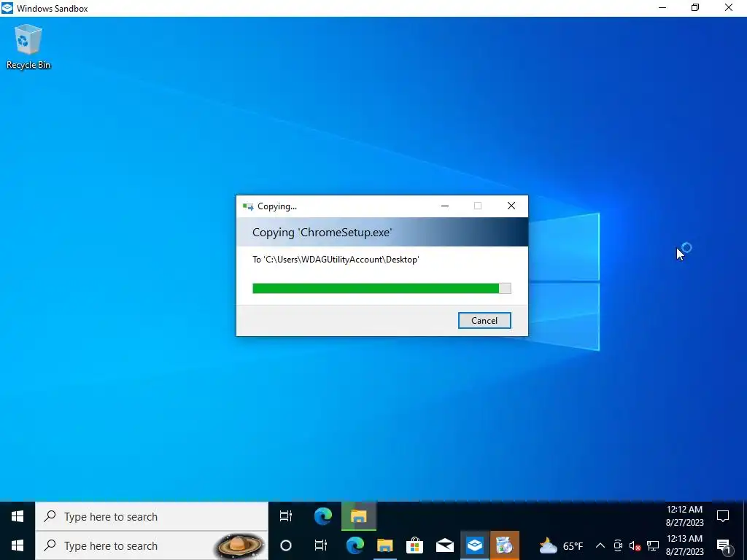
Task: Click network tray icon
Action: pos(653,545)
